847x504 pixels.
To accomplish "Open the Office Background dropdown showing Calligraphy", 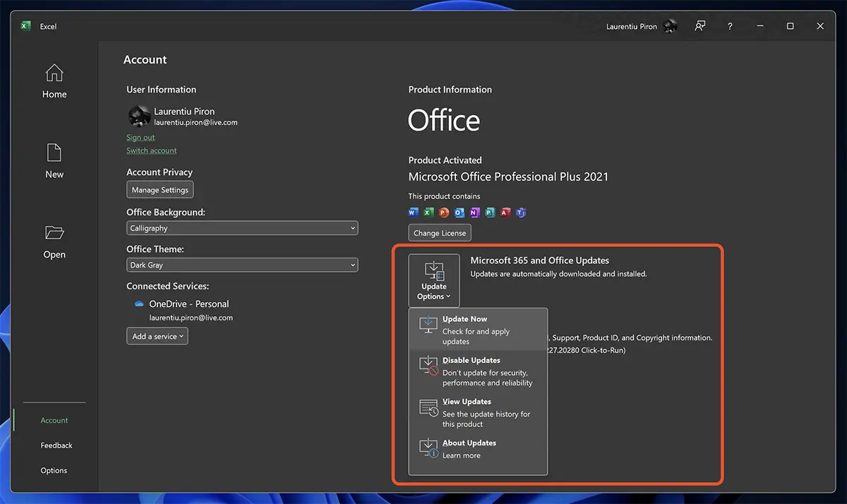I will click(242, 228).
